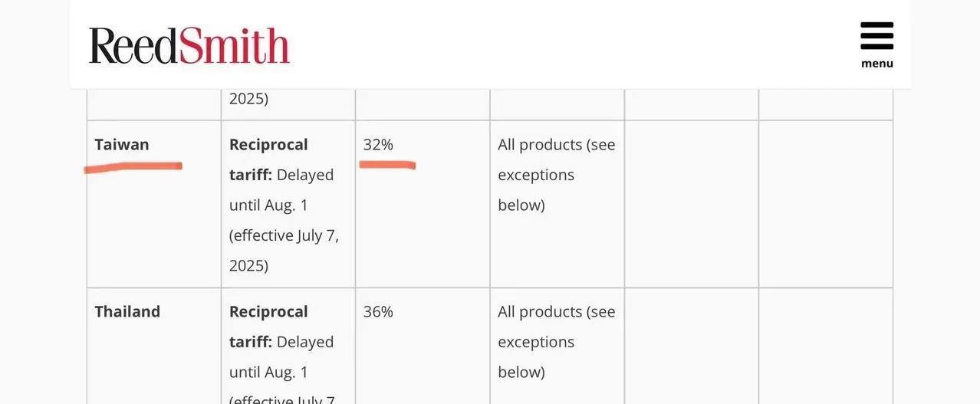Click "All products" text in Taiwan row
The height and width of the screenshot is (404, 980).
(x=540, y=144)
